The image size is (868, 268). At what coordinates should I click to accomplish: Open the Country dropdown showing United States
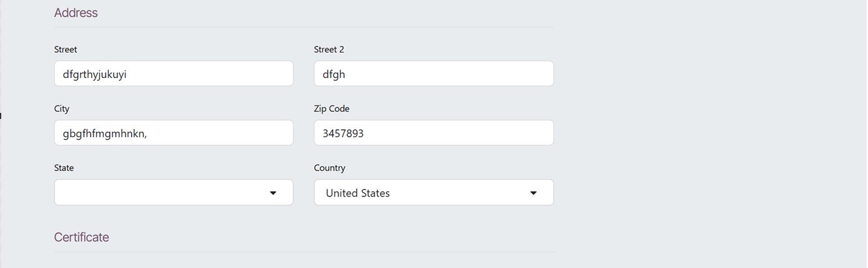[423, 193]
